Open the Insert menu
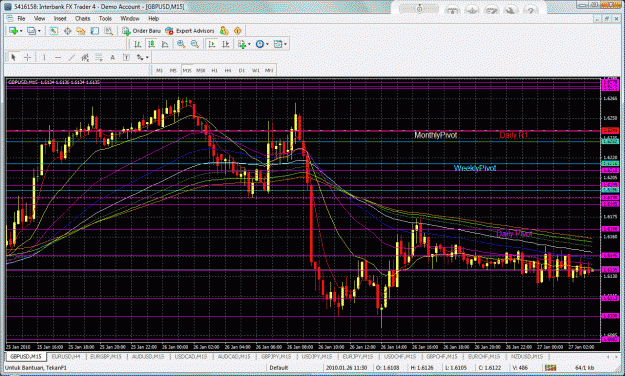Screen dimensions: 625x376 pos(60,18)
